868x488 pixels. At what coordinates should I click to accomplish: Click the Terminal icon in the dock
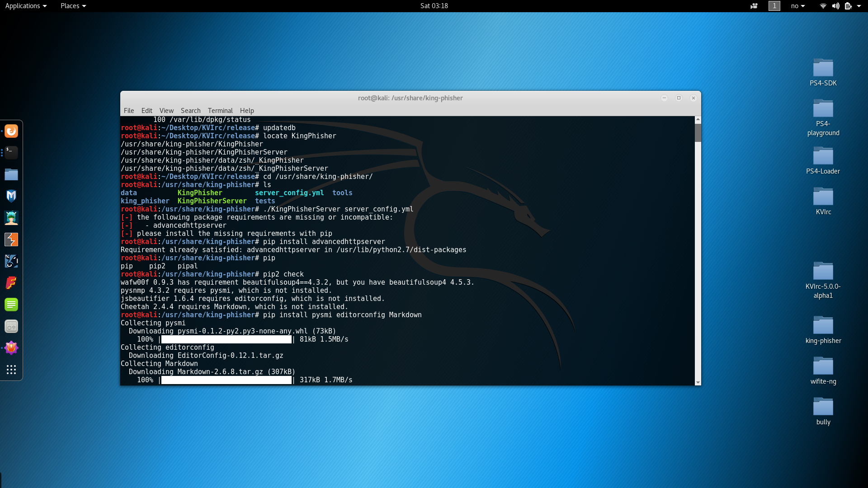pyautogui.click(x=11, y=153)
